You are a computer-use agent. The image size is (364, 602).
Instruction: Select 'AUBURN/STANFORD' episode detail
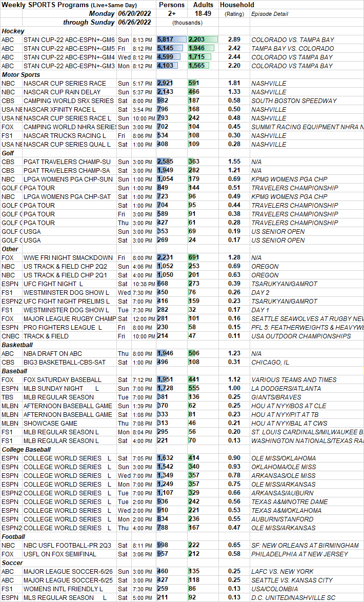280,519
